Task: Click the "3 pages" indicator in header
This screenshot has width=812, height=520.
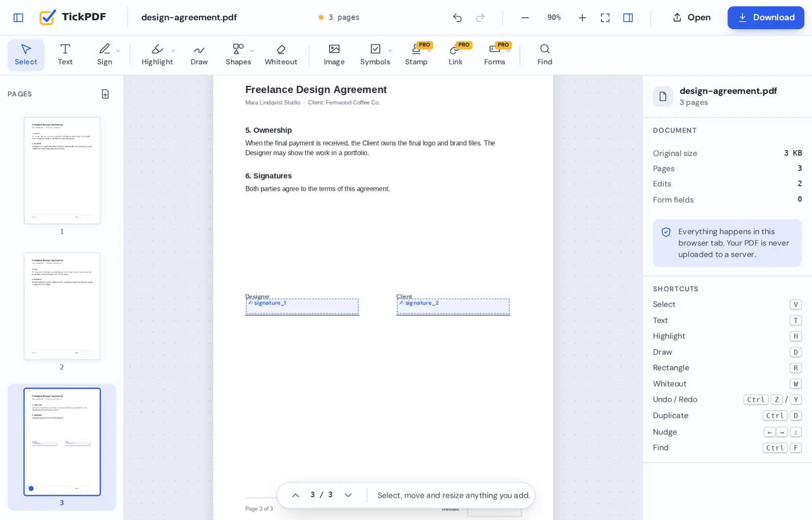Action: [x=339, y=17]
